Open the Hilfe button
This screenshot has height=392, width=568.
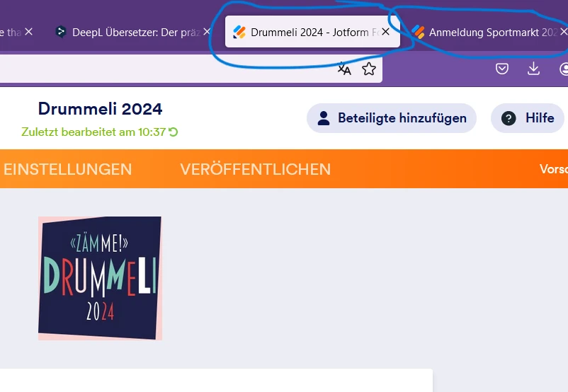click(x=528, y=118)
